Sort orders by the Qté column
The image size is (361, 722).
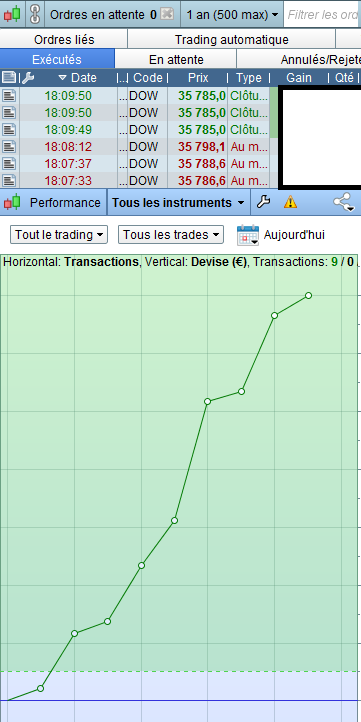click(x=344, y=77)
